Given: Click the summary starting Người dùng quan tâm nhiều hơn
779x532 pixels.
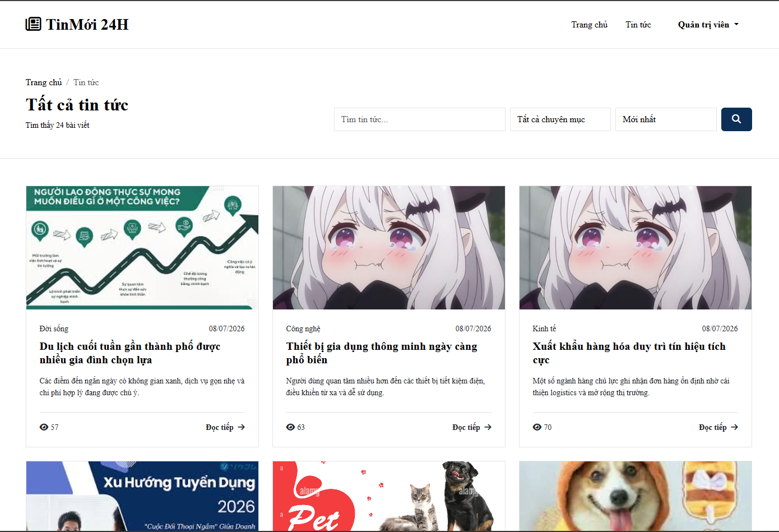Looking at the screenshot, I should (386, 387).
